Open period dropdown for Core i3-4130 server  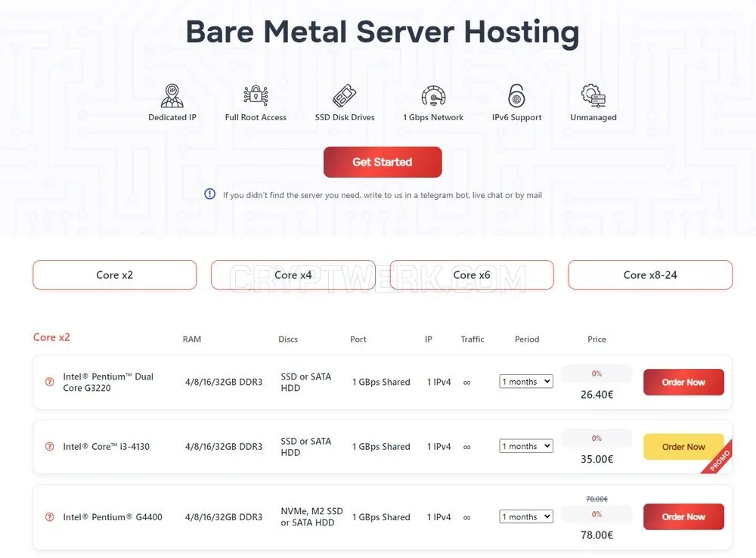[x=526, y=446]
